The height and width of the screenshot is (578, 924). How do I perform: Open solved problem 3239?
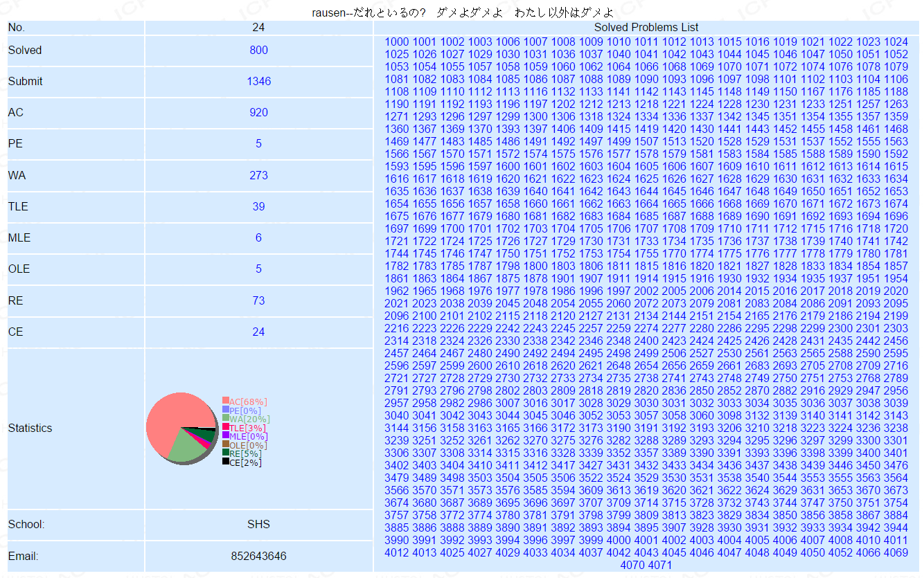pos(397,440)
